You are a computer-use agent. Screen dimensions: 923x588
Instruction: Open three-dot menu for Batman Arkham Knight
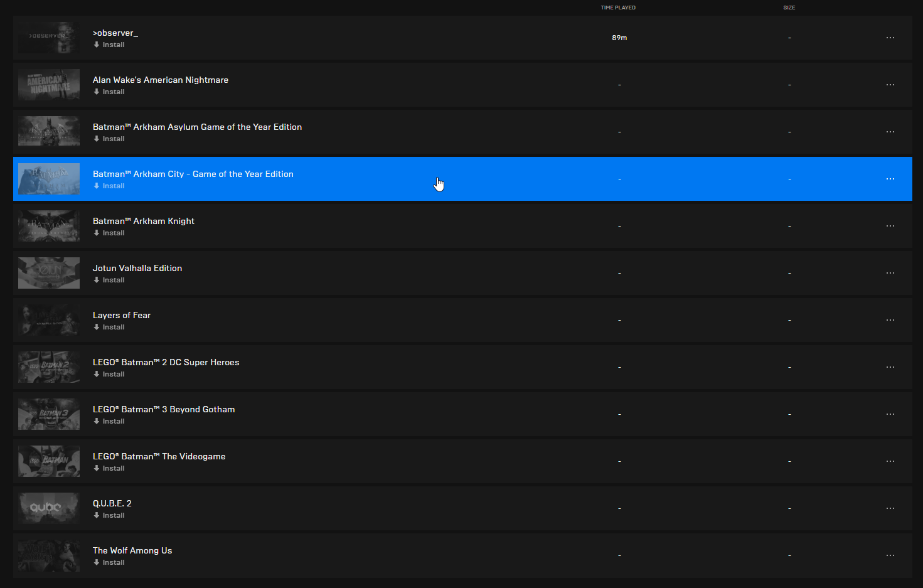890,226
